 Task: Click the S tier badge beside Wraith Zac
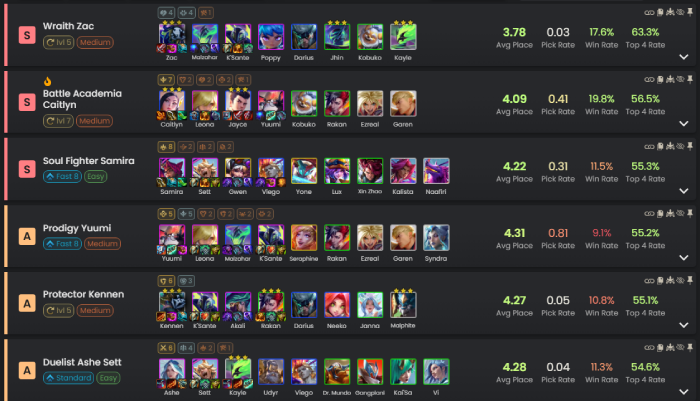27,35
